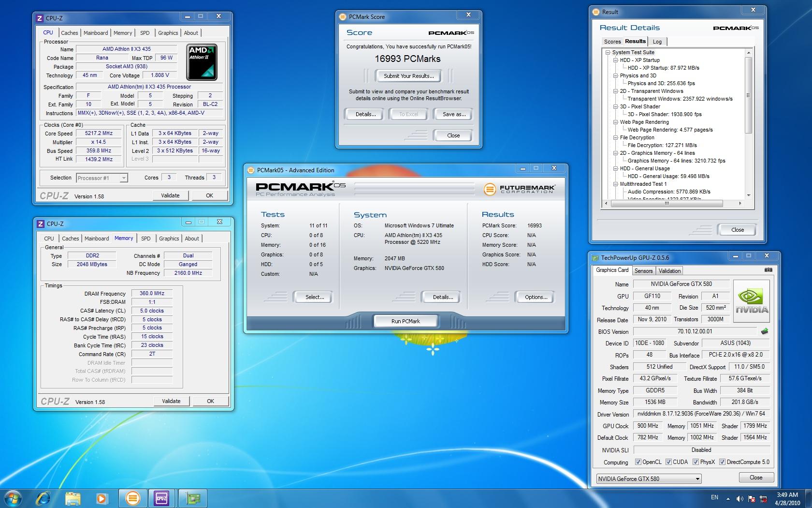Open Action Center flag tray icon
The image size is (812, 508).
pos(752,498)
